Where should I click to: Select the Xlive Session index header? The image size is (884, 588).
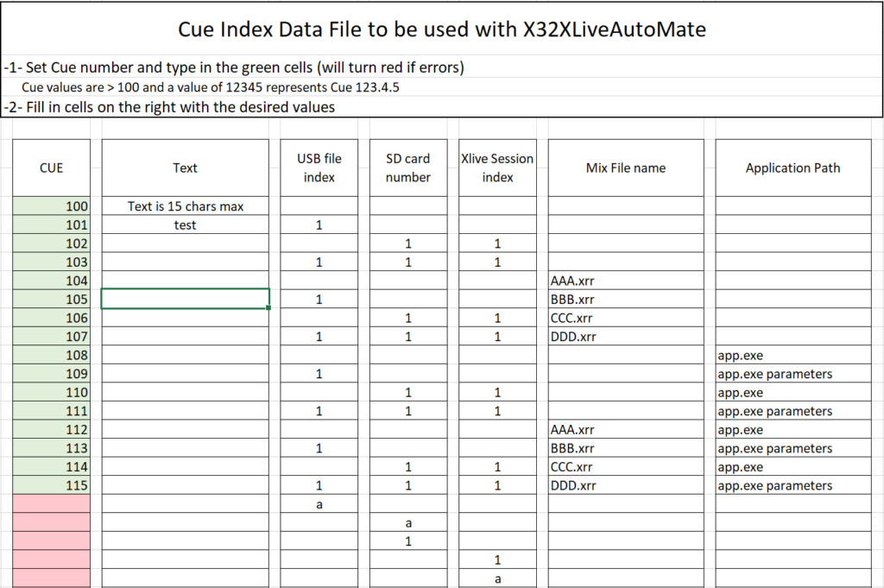click(497, 168)
